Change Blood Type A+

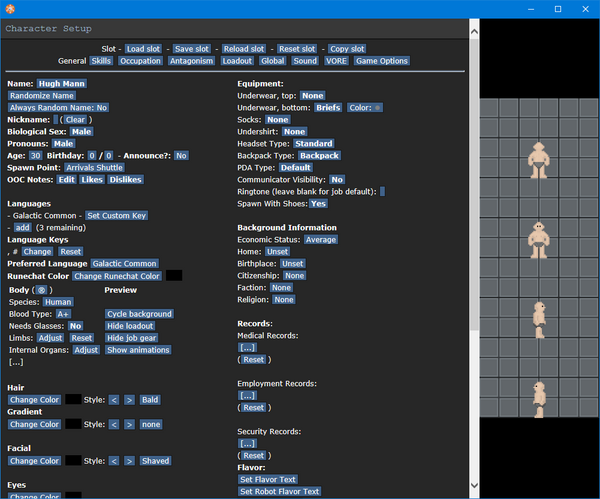63,314
